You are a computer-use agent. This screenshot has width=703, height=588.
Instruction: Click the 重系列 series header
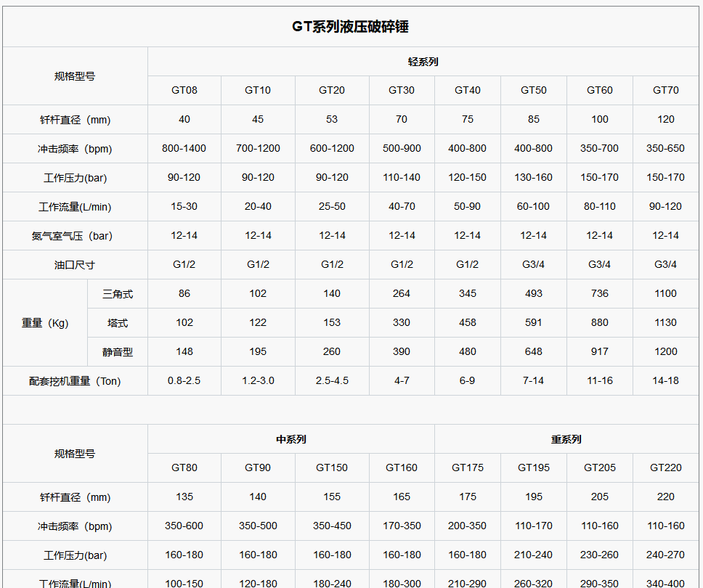pyautogui.click(x=567, y=439)
